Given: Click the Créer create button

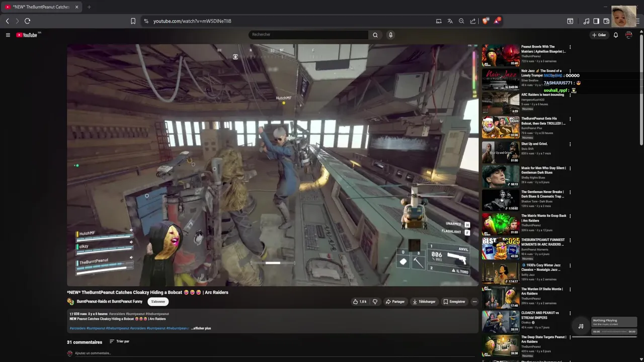Looking at the screenshot, I should 599,35.
